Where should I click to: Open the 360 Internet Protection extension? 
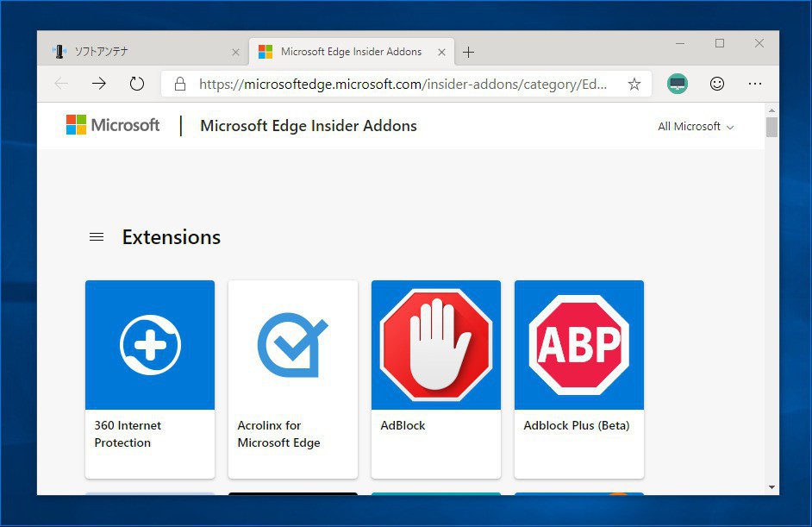point(150,379)
